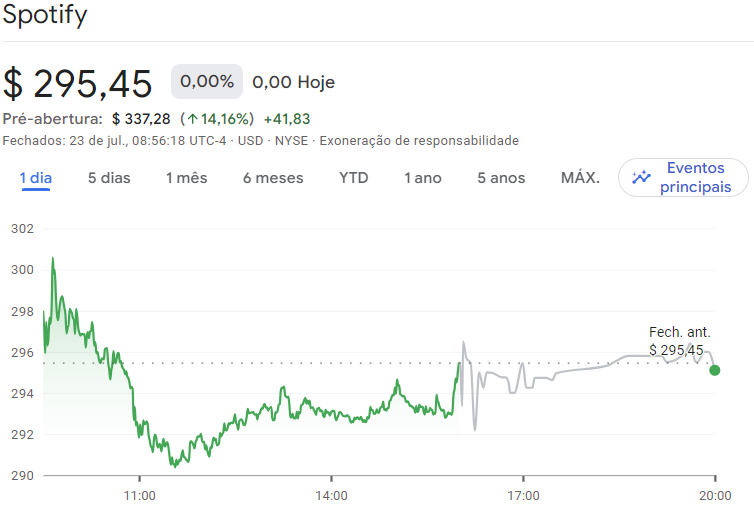The height and width of the screenshot is (511, 754).
Task: Switch to the 5 dias tab
Action: pos(109,178)
